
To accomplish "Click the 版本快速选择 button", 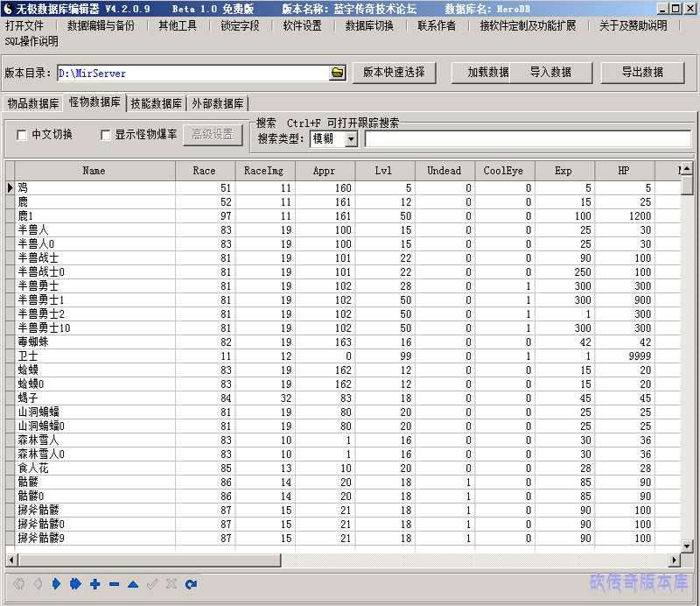I will click(394, 73).
